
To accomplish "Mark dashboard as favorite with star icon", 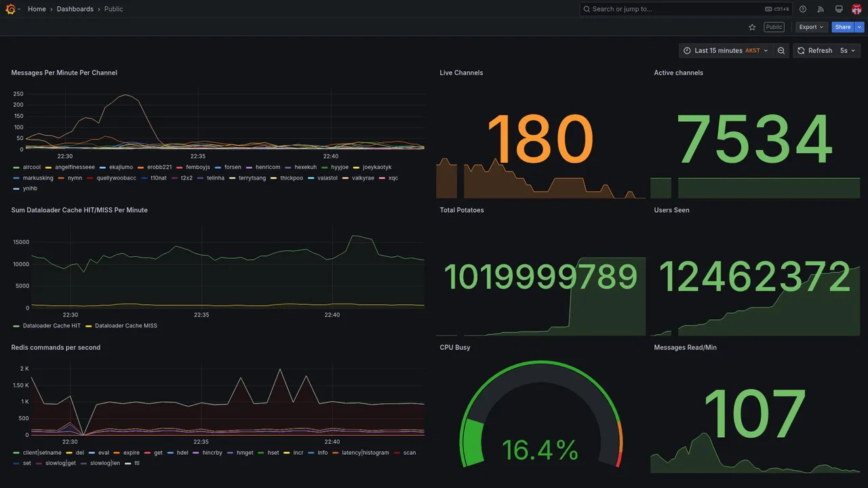I will point(752,27).
